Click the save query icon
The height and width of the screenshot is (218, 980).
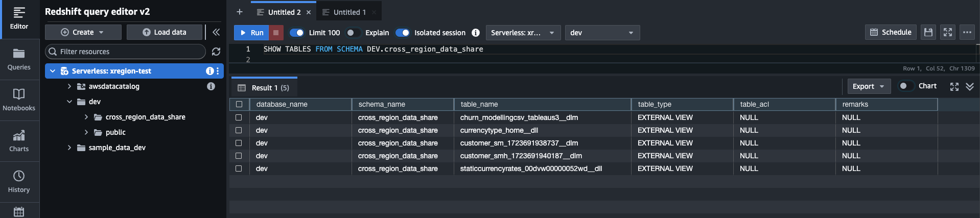coord(928,32)
